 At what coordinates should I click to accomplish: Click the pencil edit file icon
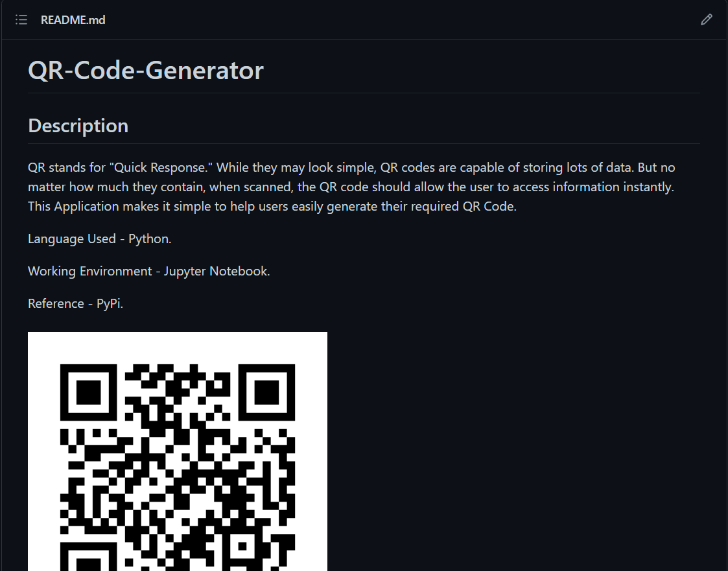pyautogui.click(x=706, y=19)
